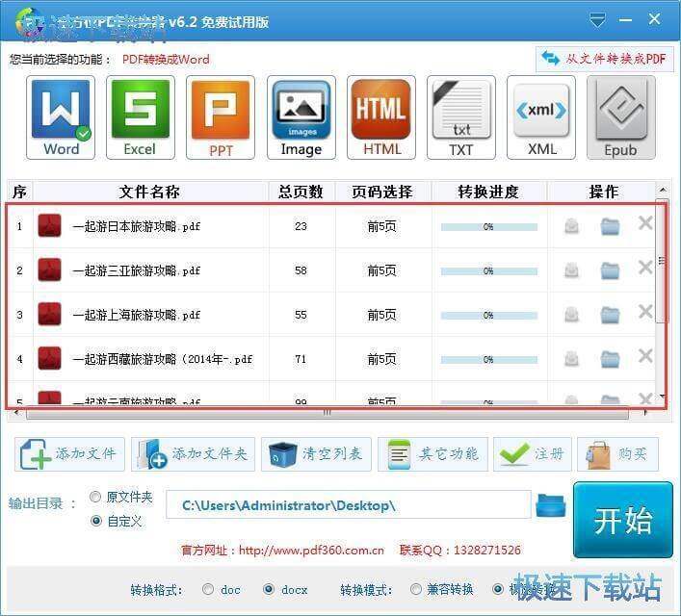Click the 从文件转换成PDF switch button
The image size is (681, 616).
(x=605, y=59)
